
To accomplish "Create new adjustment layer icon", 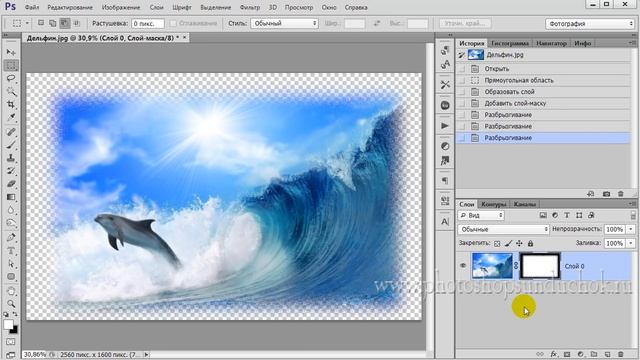I will pyautogui.click(x=580, y=354).
